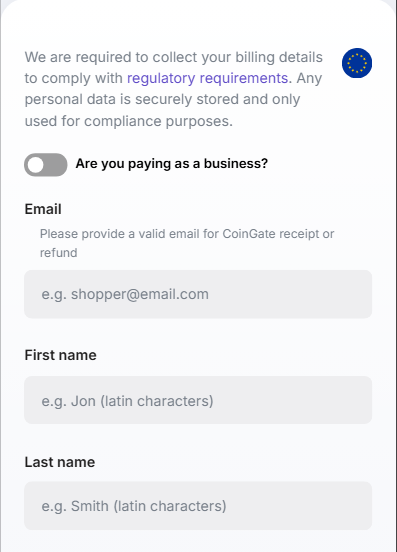397x552 pixels.
Task: Select the European Union region badge
Action: coord(357,63)
